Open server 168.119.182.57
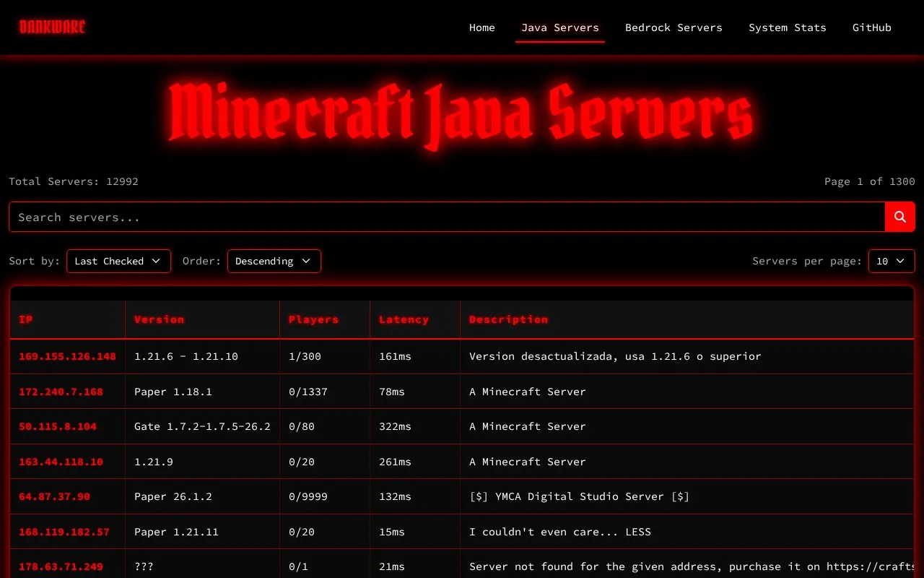This screenshot has height=578, width=924. [x=64, y=532]
